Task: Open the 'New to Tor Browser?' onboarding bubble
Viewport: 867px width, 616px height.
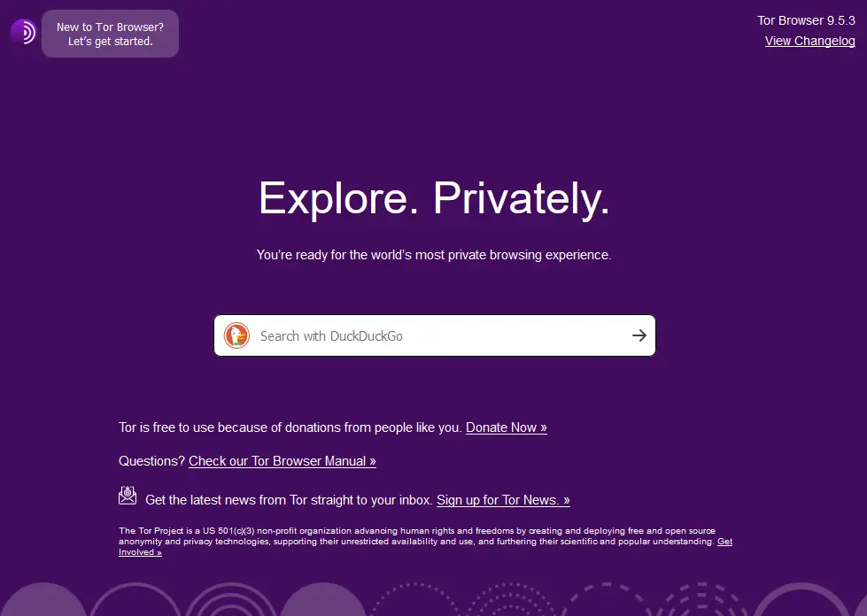Action: 110,34
